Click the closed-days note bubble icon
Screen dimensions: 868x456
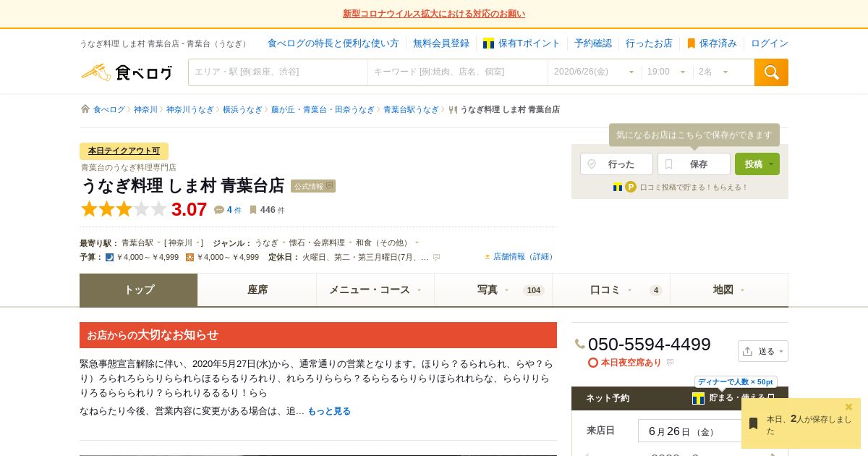coord(436,257)
